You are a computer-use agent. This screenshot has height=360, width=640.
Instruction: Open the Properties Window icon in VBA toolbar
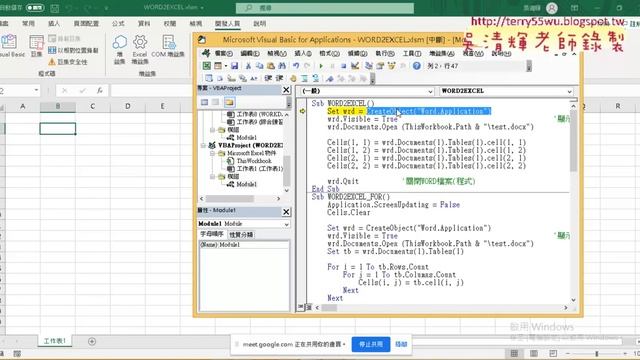[x=380, y=66]
